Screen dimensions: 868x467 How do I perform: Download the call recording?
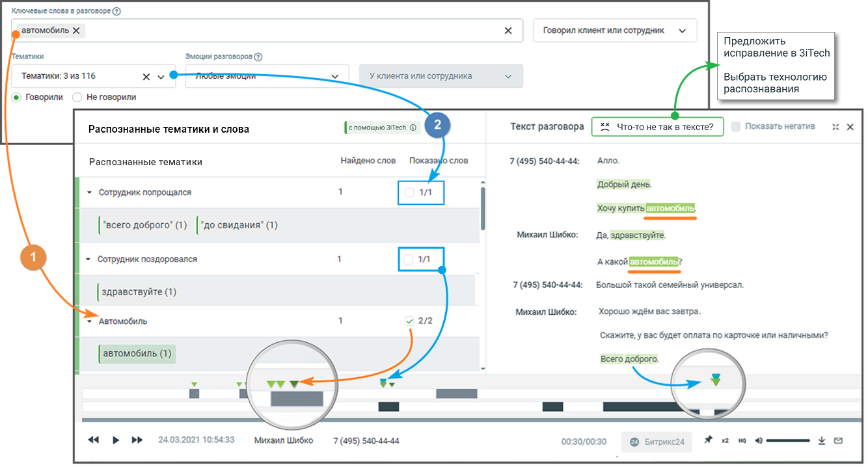click(822, 440)
